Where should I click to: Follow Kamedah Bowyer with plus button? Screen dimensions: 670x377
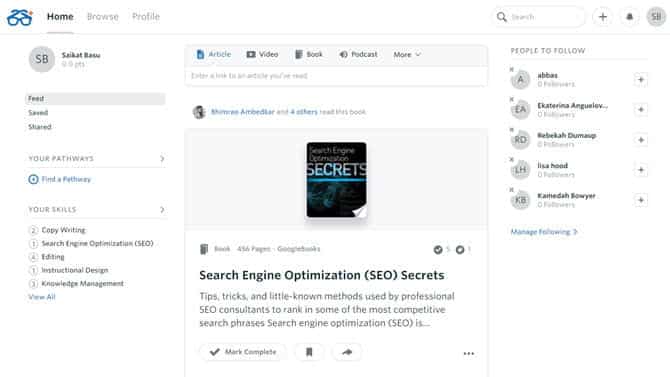641,200
